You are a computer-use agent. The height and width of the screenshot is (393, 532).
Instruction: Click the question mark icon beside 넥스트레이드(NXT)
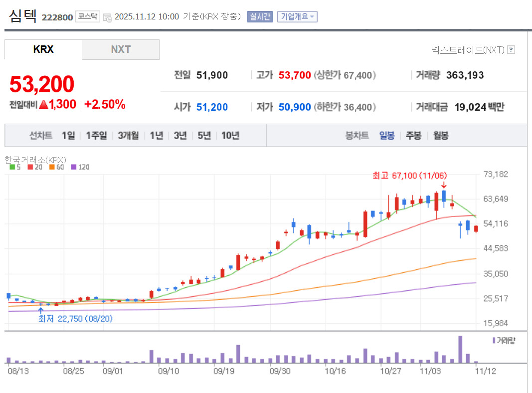pos(511,50)
